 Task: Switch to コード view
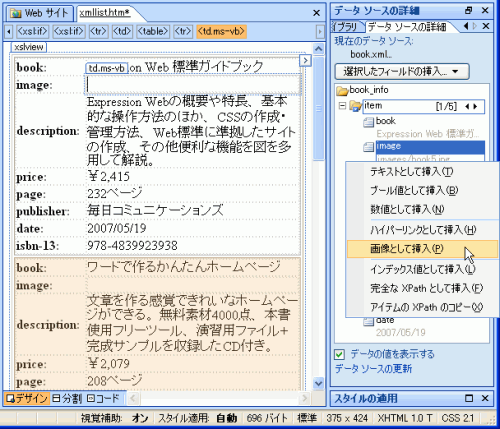(x=103, y=398)
